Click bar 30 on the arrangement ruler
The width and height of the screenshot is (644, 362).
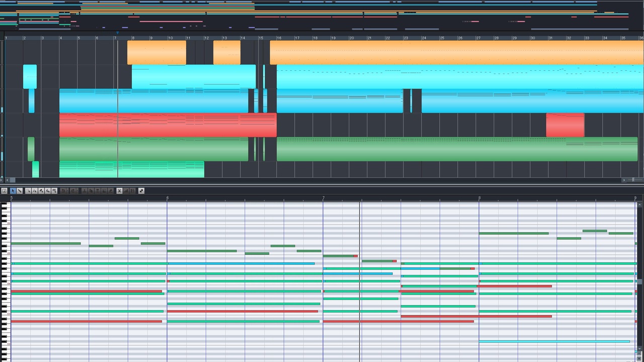(532, 38)
